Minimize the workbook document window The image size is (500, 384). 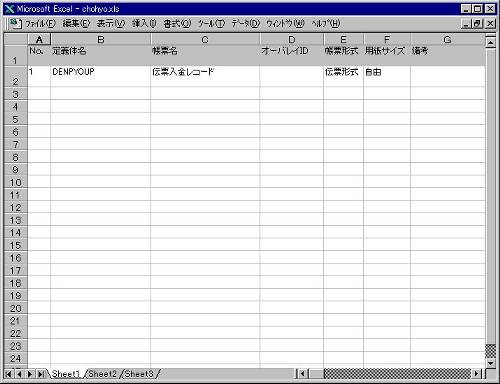point(466,24)
